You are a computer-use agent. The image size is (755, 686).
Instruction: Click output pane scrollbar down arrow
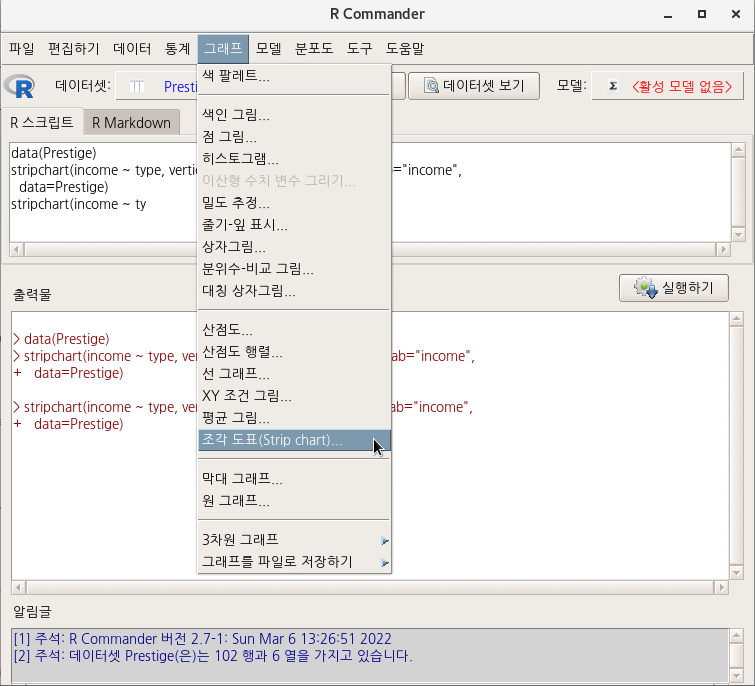pyautogui.click(x=736, y=573)
